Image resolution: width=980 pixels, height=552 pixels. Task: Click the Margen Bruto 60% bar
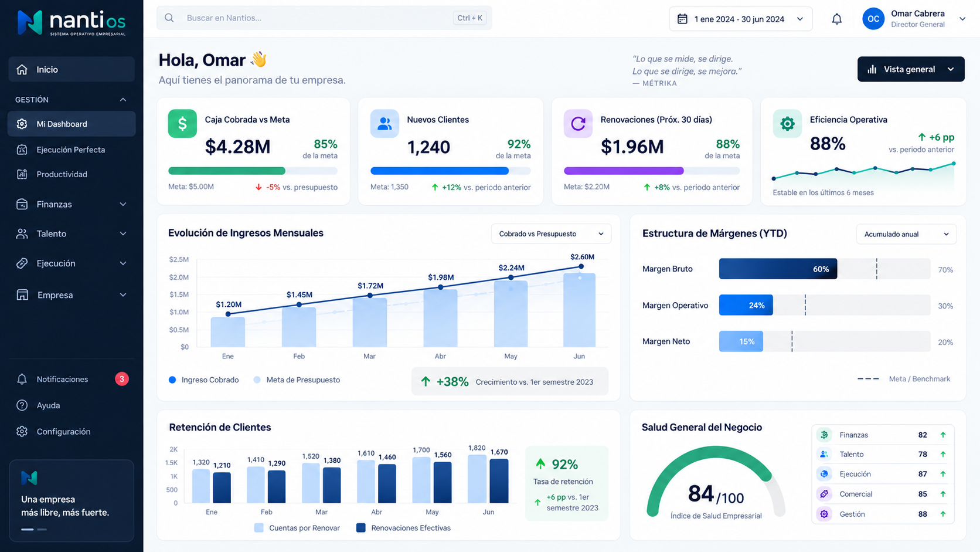778,269
